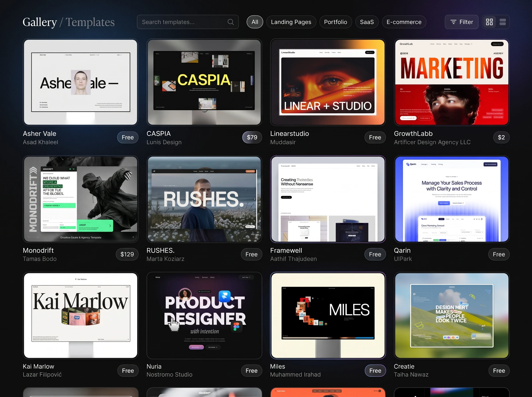Click the Free badge for RUSHES.
The height and width of the screenshot is (397, 532).
pyautogui.click(x=251, y=254)
